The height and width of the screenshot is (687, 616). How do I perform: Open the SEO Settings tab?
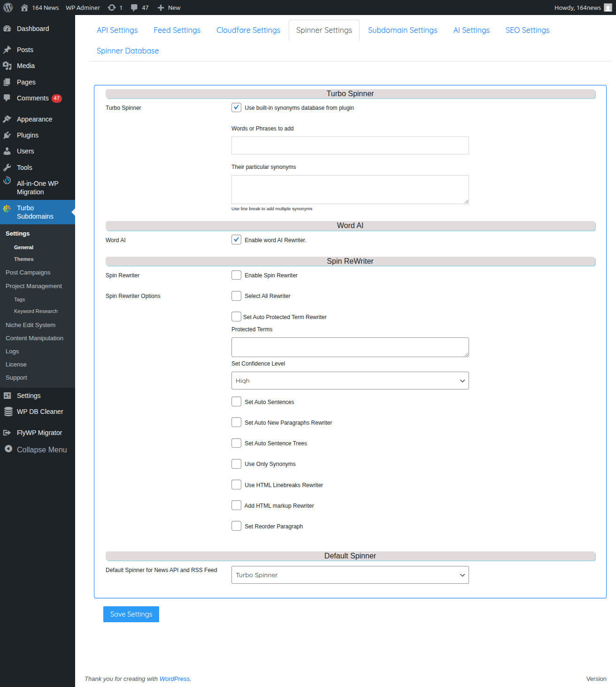527,30
